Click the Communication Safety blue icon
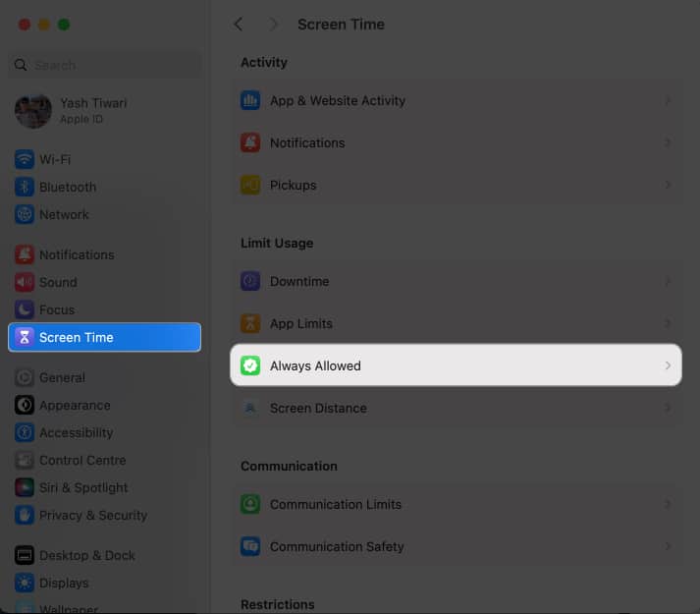This screenshot has width=700, height=614. pyautogui.click(x=250, y=546)
